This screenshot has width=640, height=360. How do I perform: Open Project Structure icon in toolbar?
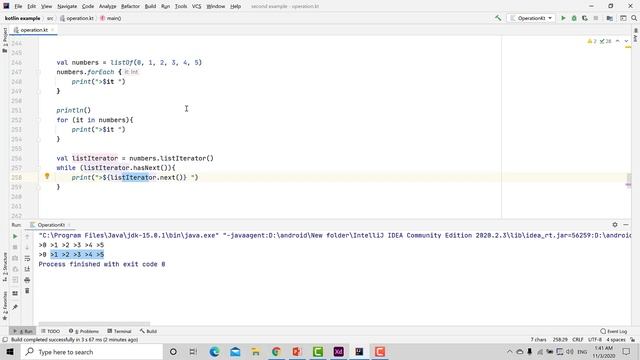(x=609, y=18)
